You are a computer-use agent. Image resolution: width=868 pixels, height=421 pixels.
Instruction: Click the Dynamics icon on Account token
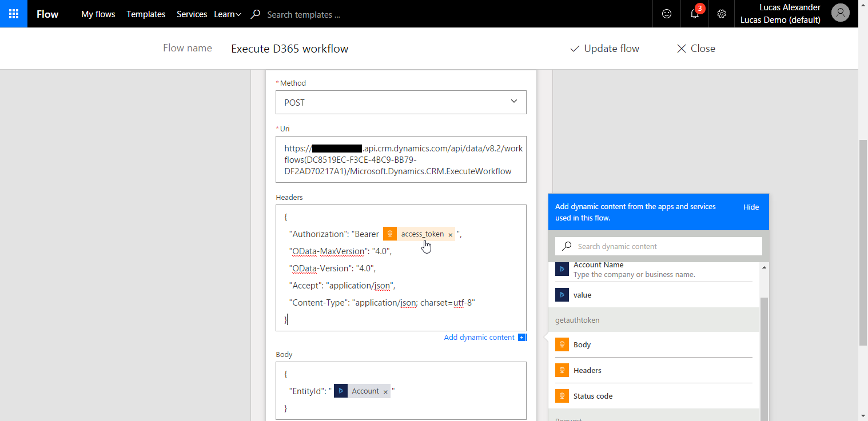341,391
